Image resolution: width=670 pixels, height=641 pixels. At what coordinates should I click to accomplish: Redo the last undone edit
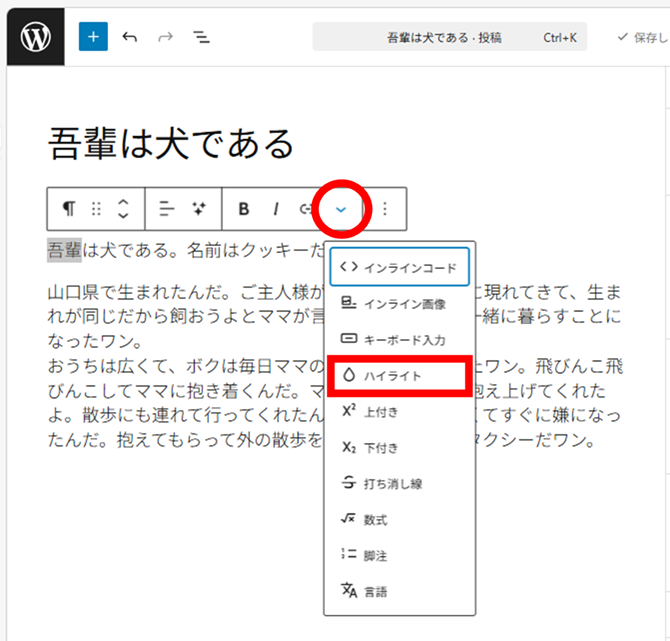pos(165,37)
